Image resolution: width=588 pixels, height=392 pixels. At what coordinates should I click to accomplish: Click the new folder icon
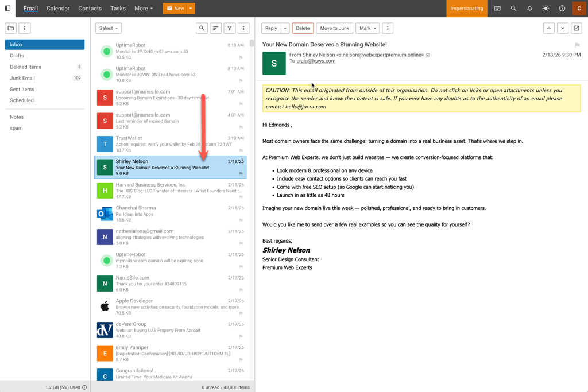click(x=11, y=28)
